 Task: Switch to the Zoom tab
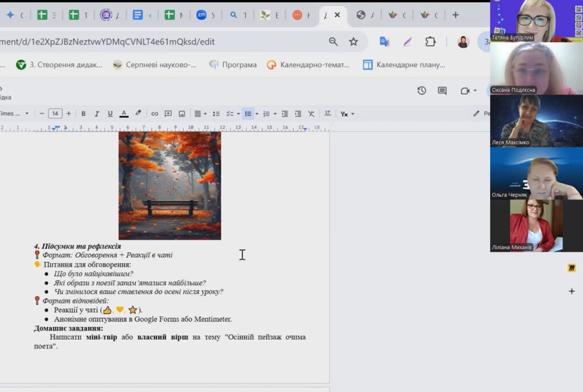click(201, 15)
